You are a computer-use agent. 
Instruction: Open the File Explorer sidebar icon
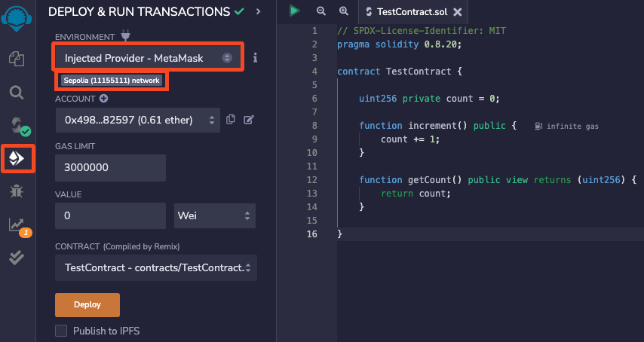(x=17, y=58)
